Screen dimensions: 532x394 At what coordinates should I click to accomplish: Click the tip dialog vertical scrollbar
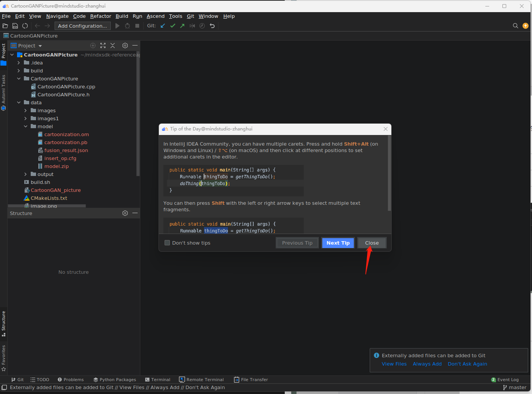click(389, 173)
